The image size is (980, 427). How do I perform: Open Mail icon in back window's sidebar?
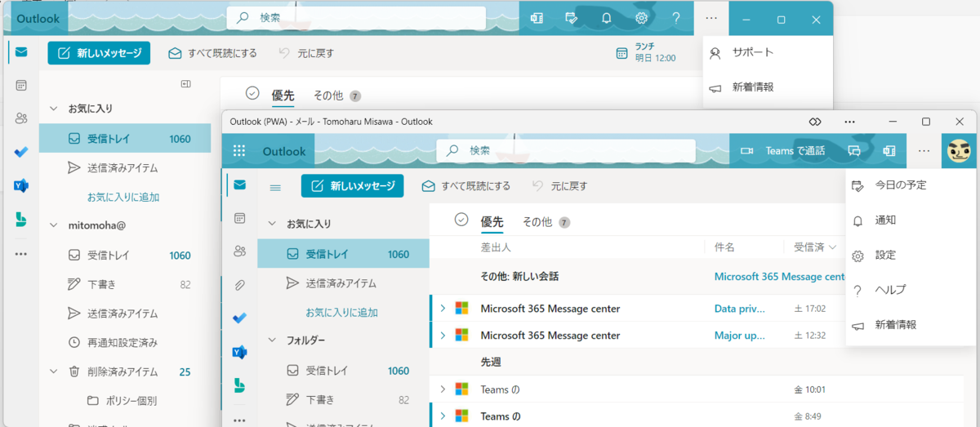tap(21, 52)
